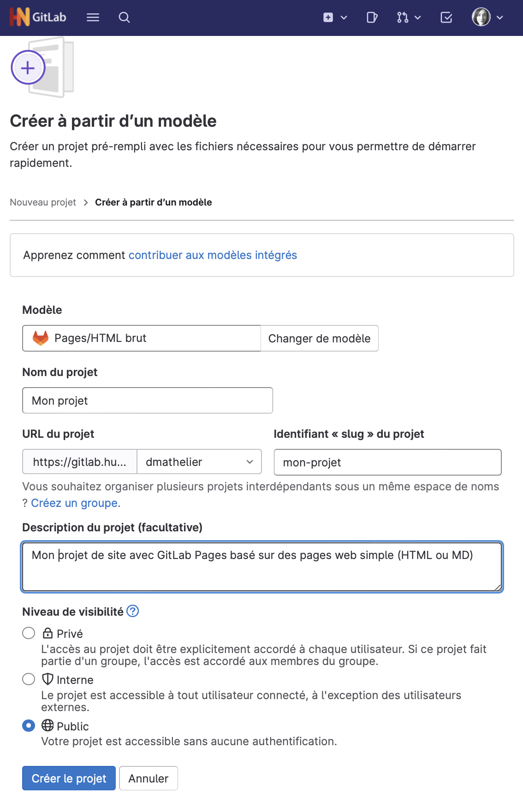This screenshot has width=523, height=812.
Task: Click the visibility level help icon
Action: point(133,611)
